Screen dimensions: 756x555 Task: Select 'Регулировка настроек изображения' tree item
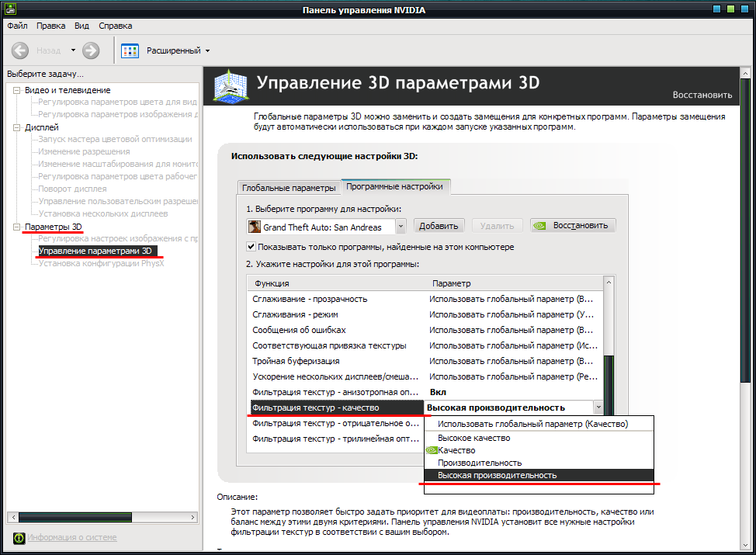(x=118, y=238)
